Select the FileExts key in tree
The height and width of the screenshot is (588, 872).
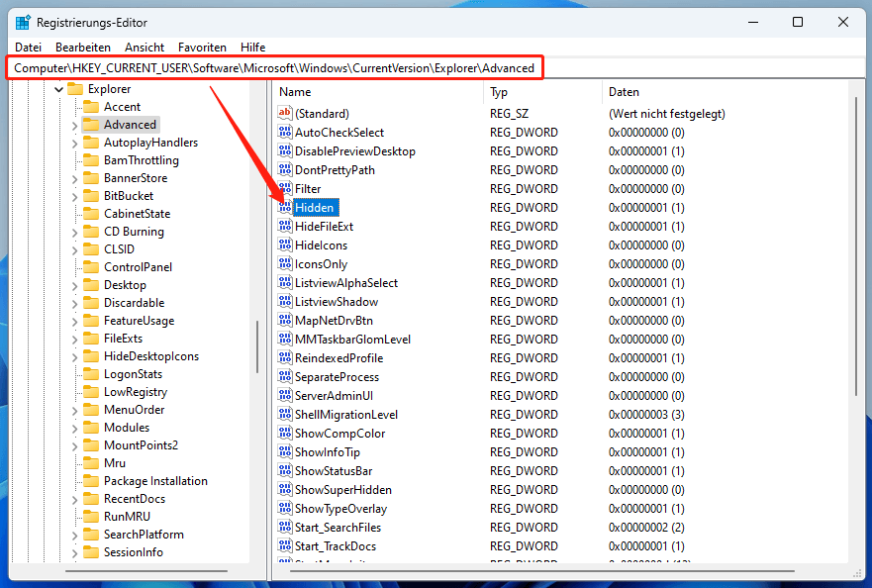click(123, 339)
